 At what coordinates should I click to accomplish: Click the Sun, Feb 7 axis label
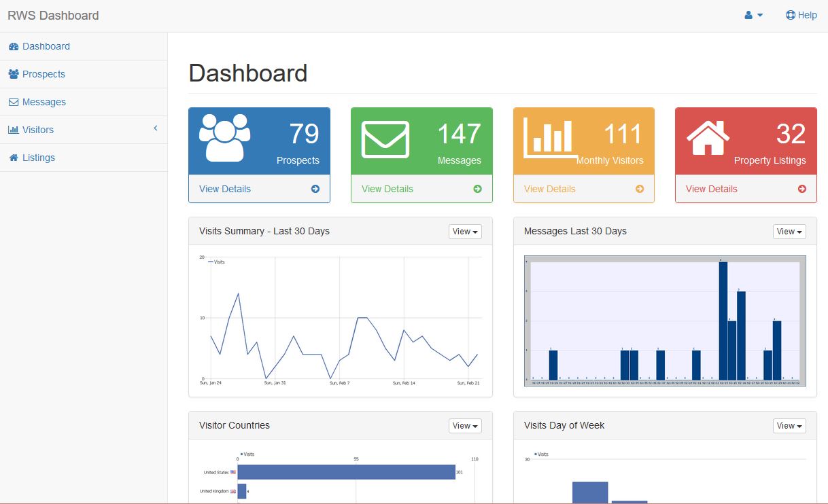pyautogui.click(x=339, y=383)
